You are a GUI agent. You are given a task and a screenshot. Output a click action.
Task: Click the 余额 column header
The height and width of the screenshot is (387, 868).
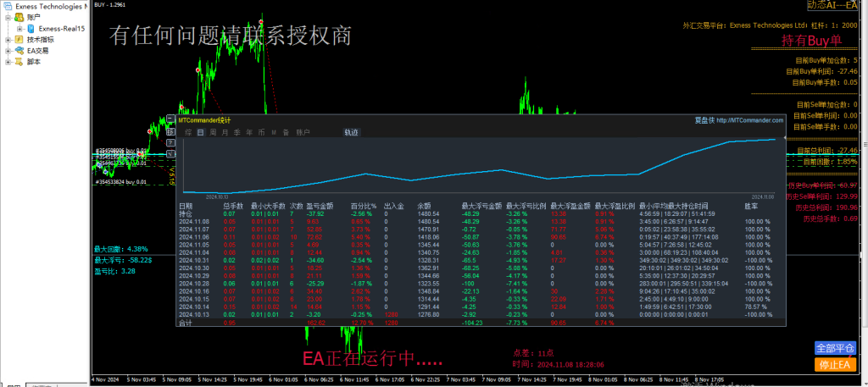click(424, 206)
